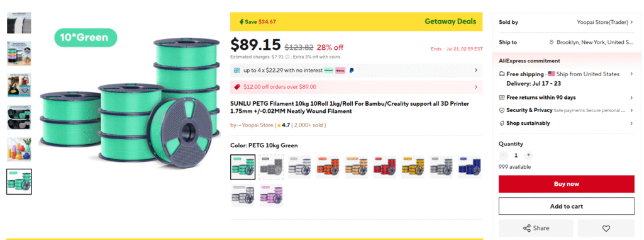
Task: Click the Add to cart button
Action: pos(567,206)
